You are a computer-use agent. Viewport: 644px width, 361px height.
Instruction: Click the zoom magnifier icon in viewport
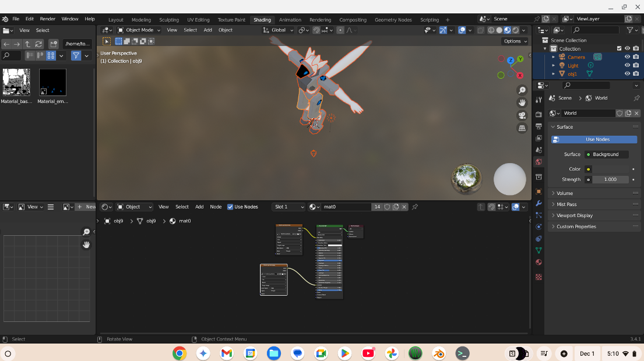pos(522,90)
